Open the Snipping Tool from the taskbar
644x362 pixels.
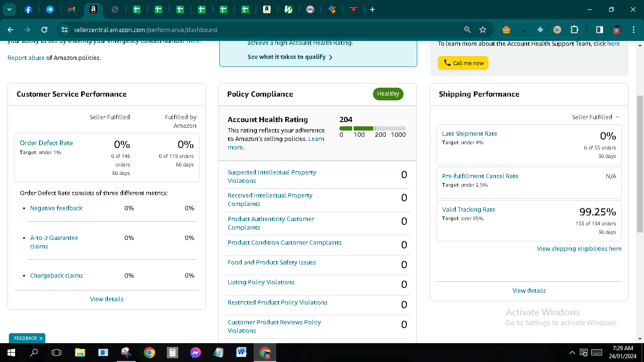pos(126,352)
